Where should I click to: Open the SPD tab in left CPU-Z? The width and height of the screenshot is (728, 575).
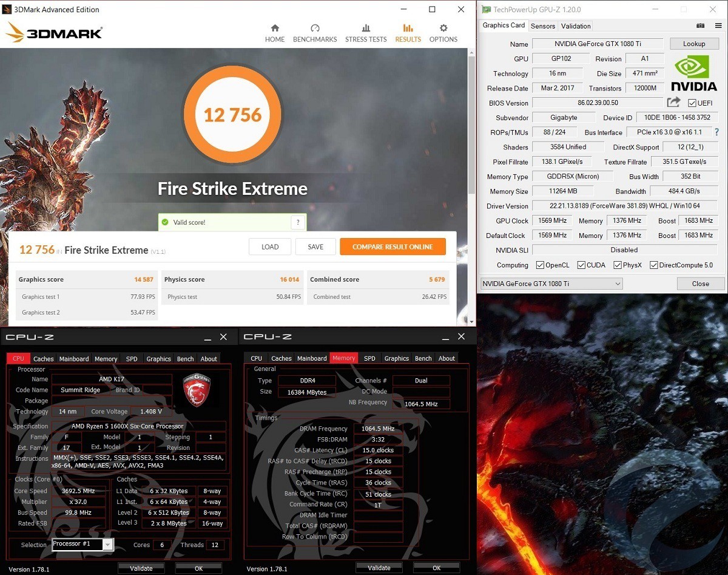[x=132, y=359]
